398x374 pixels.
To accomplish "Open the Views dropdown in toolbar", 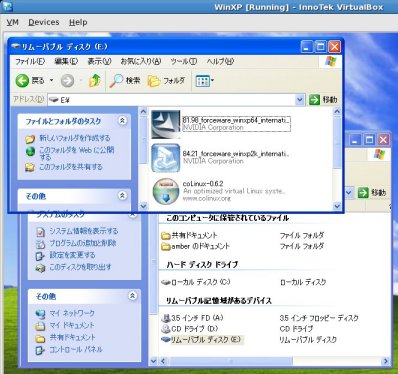I will (205, 81).
